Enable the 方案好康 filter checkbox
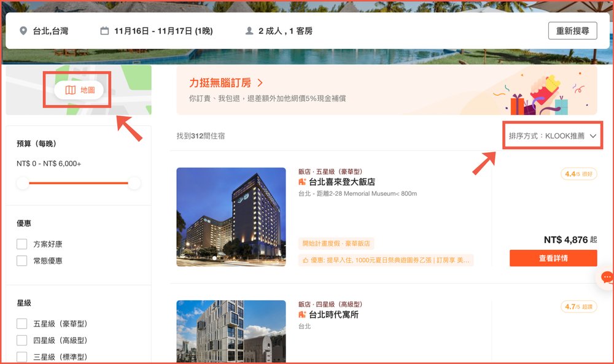The image size is (614, 364). click(x=22, y=244)
